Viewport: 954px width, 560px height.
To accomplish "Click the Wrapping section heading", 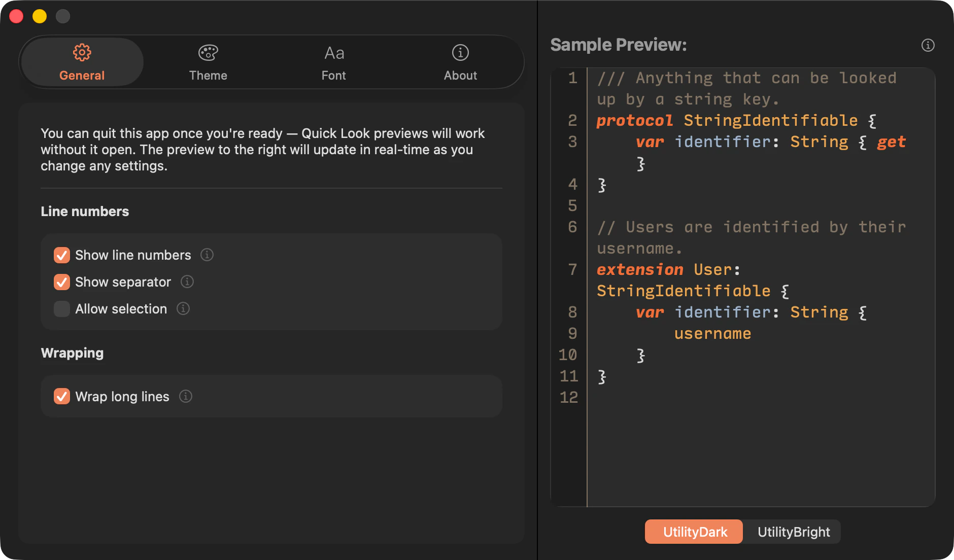I will coord(72,353).
